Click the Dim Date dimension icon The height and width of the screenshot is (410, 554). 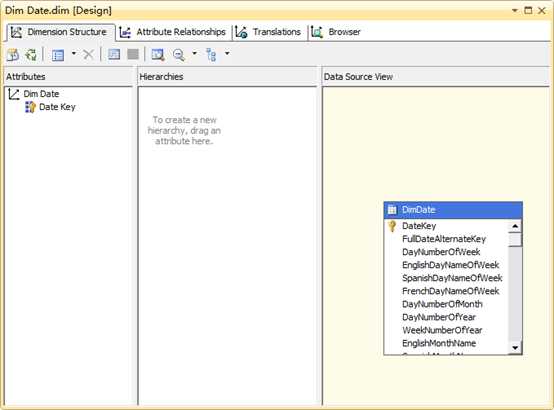click(x=14, y=94)
